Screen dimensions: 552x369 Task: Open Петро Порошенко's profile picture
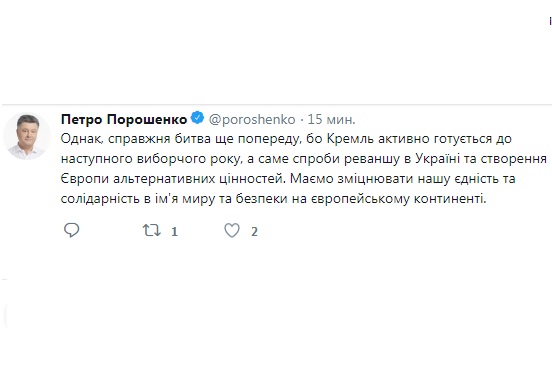[27, 136]
